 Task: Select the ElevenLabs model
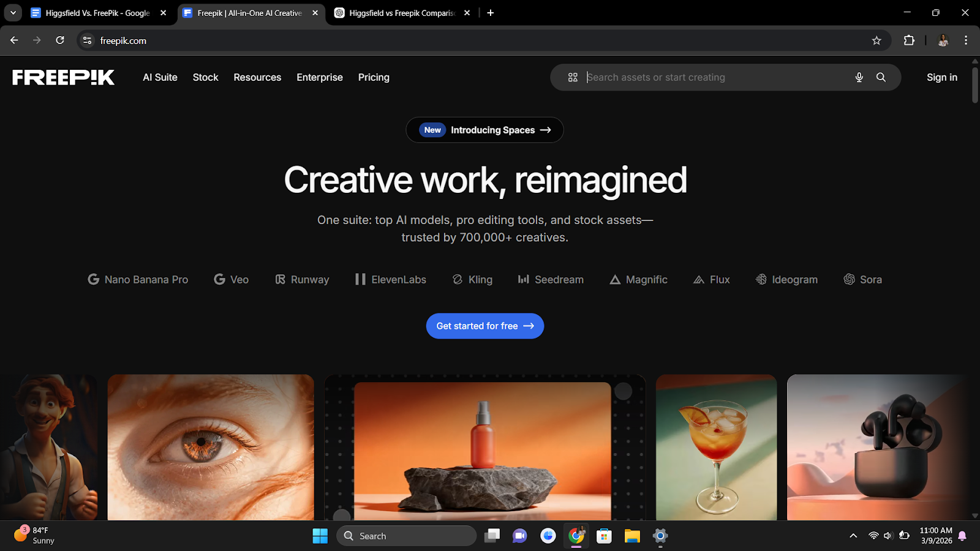tap(391, 279)
